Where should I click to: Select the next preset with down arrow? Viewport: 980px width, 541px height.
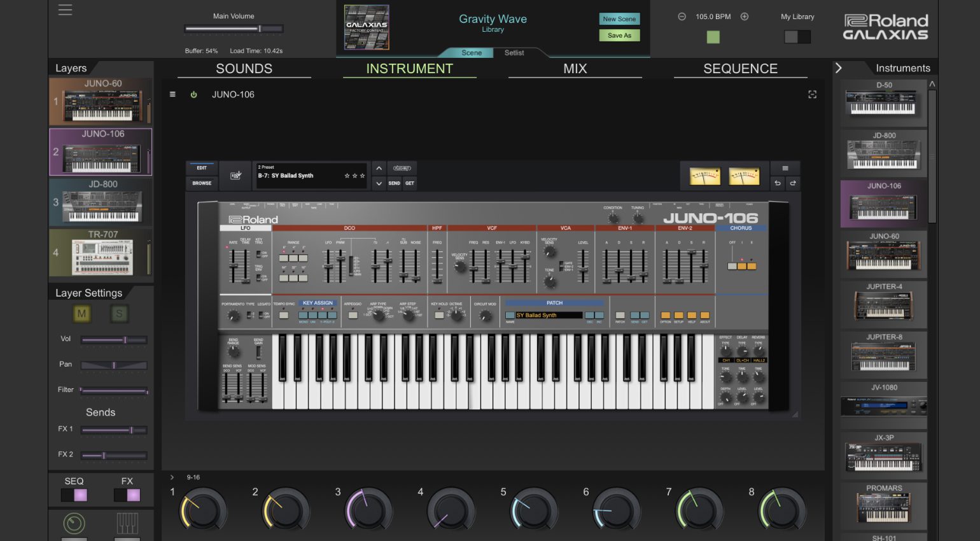[x=379, y=183]
